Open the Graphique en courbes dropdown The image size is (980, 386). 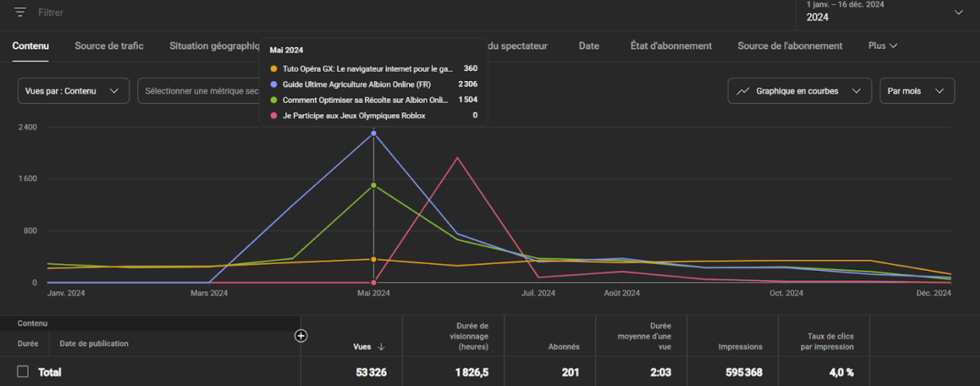800,91
